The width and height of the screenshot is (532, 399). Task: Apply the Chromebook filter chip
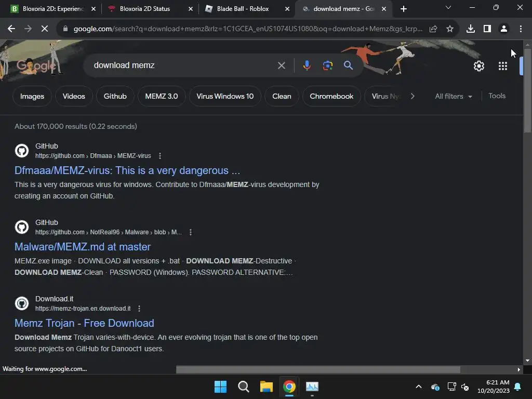click(x=331, y=96)
